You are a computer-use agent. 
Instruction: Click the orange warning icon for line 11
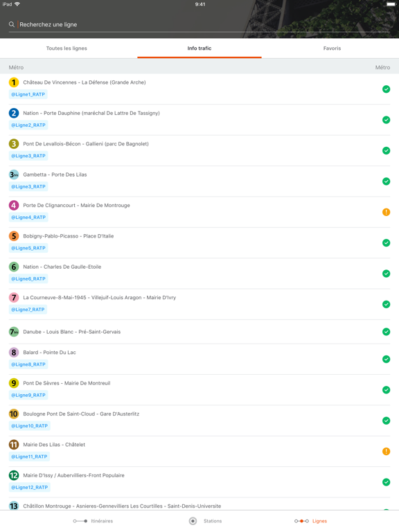(x=386, y=451)
